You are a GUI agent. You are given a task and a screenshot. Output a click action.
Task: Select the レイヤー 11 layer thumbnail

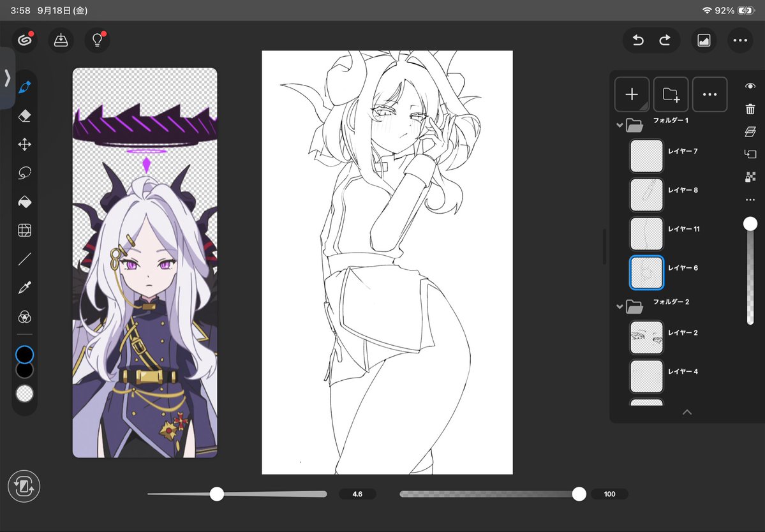[646, 233]
